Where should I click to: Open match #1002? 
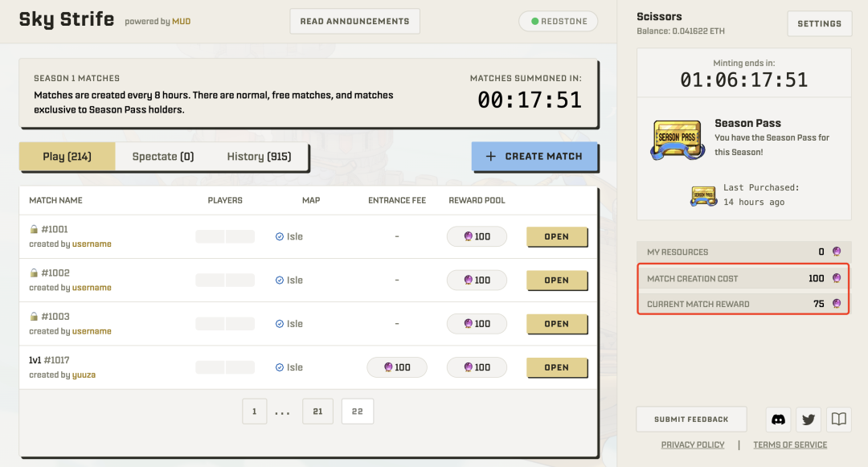tap(556, 280)
